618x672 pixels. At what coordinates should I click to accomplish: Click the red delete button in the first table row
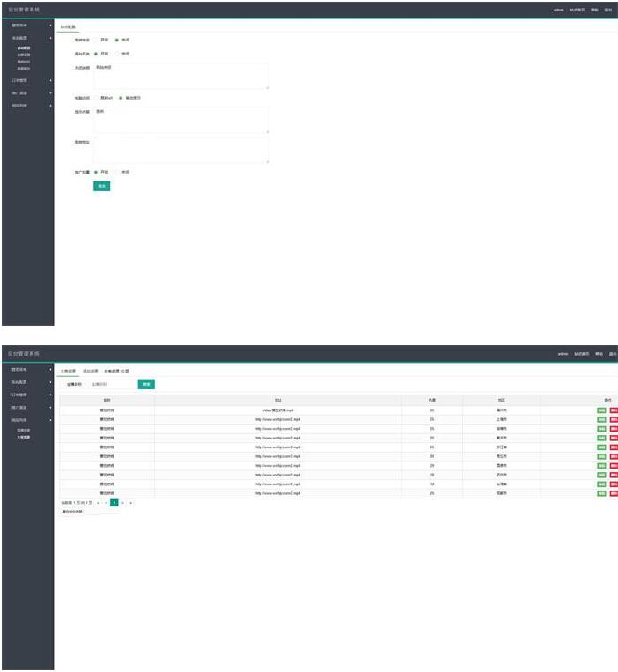[x=614, y=410]
